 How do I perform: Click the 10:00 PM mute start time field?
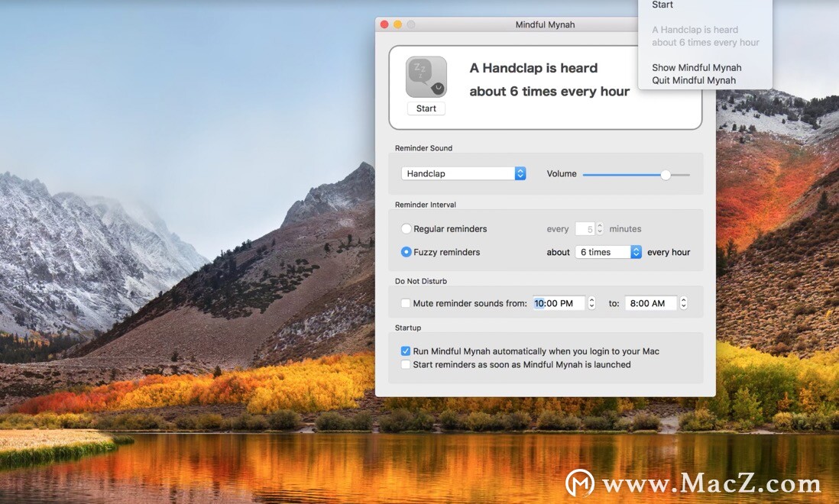[559, 303]
